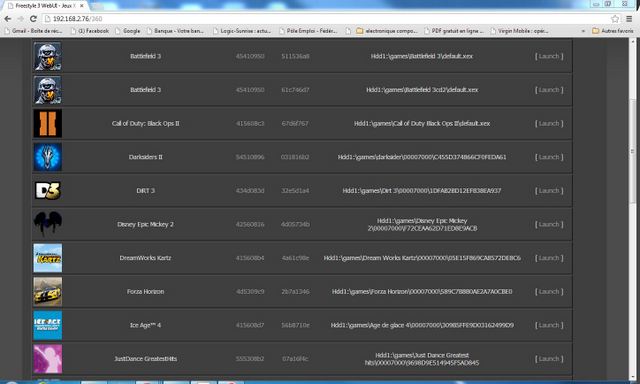Click the address bar showing 192.168.2.76
The height and width of the screenshot is (384, 640).
pyautogui.click(x=327, y=19)
